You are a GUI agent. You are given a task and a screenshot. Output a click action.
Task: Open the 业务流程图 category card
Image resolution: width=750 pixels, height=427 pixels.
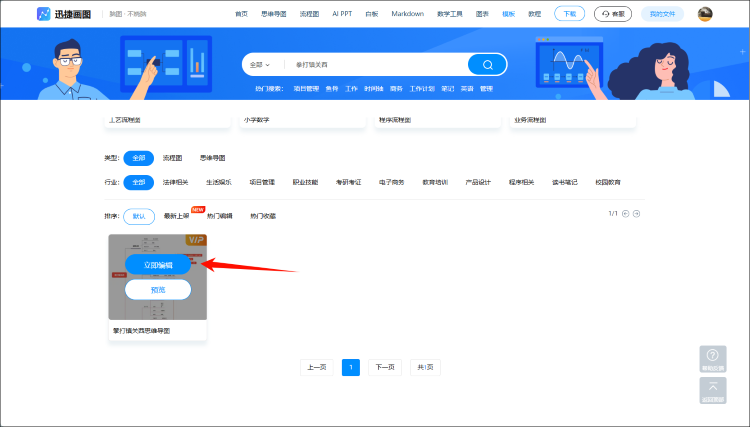573,120
